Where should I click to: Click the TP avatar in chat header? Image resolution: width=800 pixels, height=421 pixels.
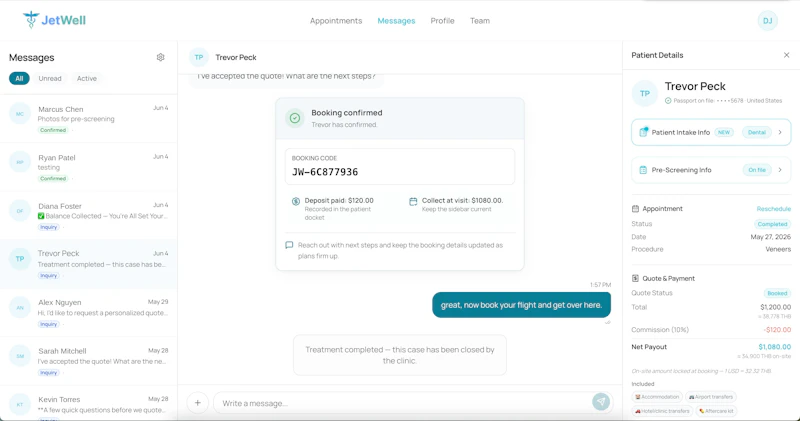click(x=198, y=57)
